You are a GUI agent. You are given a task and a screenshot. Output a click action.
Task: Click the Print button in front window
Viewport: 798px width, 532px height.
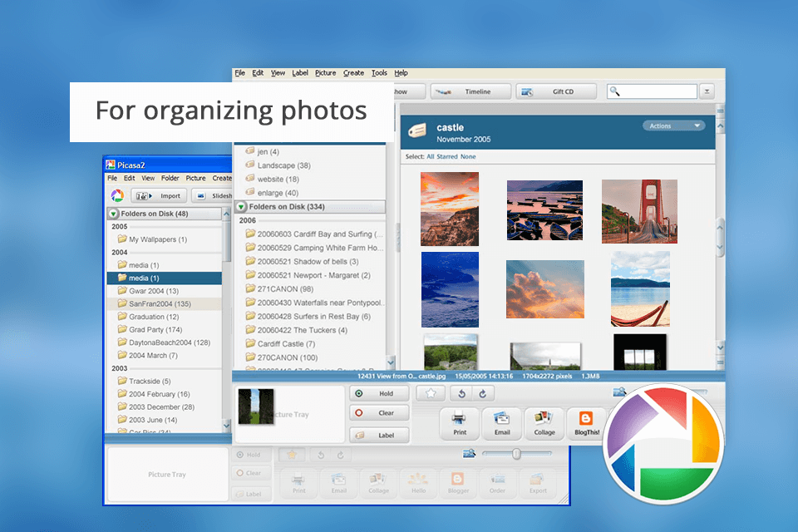[460, 424]
